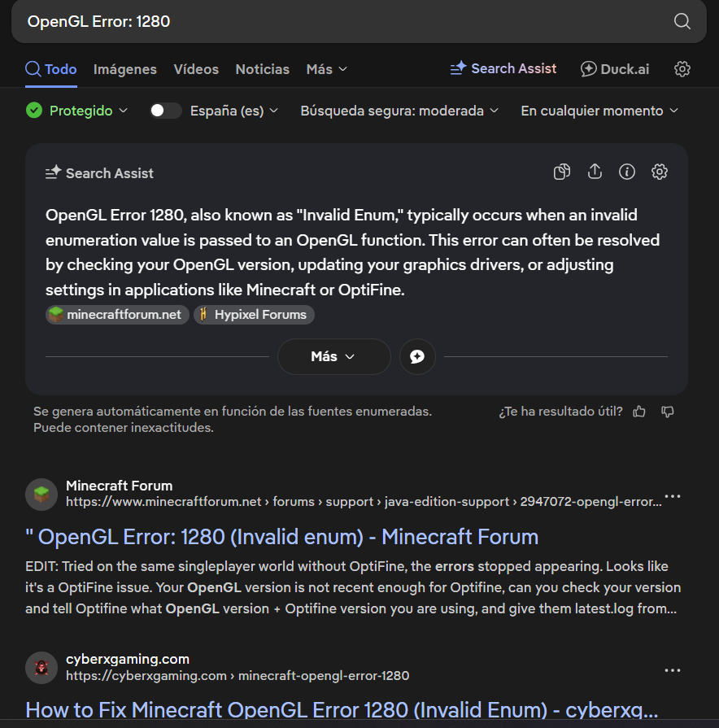Open the Search Assist tab
The height and width of the screenshot is (728, 719).
click(x=503, y=68)
